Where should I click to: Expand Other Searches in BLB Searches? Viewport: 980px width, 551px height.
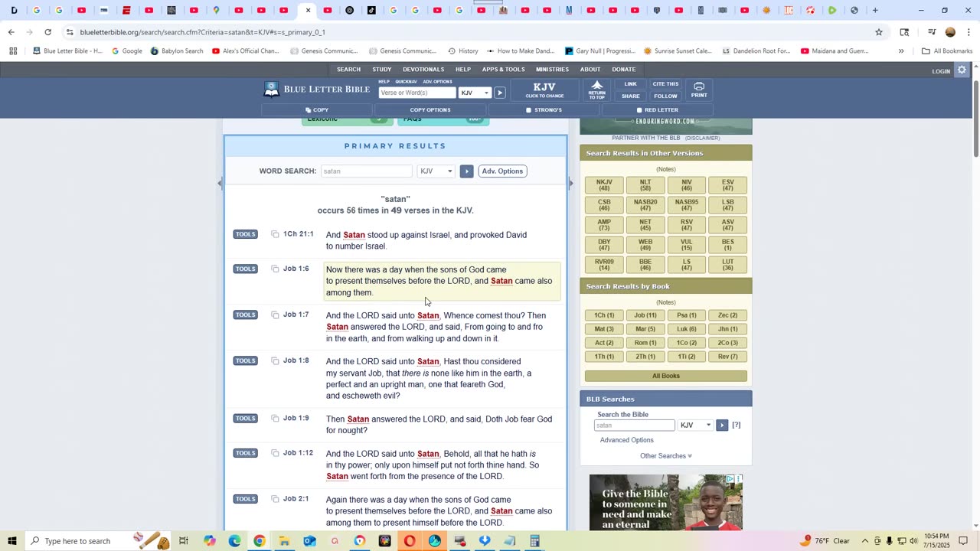tap(665, 456)
